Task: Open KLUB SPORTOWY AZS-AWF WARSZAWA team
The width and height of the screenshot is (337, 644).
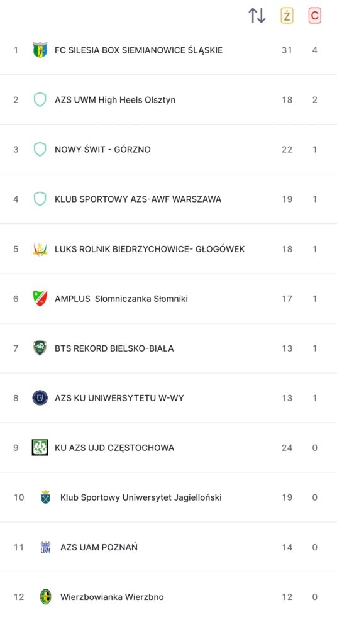Action: click(x=138, y=199)
